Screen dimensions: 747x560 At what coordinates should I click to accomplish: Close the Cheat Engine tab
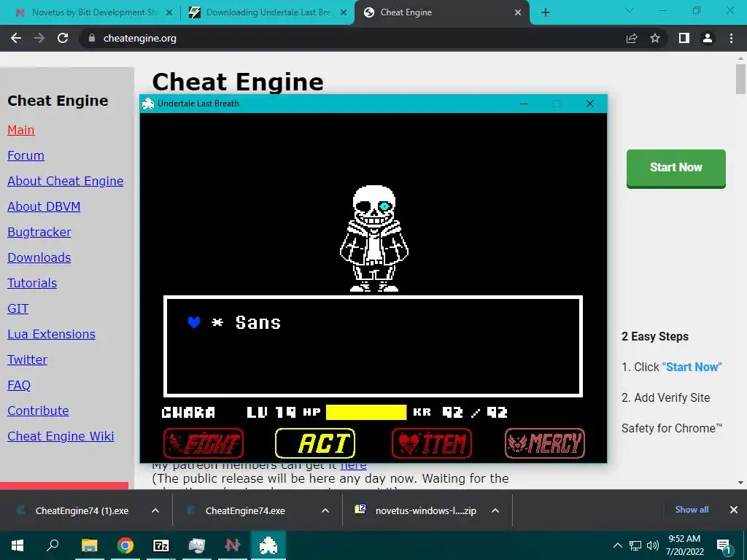coord(518,13)
